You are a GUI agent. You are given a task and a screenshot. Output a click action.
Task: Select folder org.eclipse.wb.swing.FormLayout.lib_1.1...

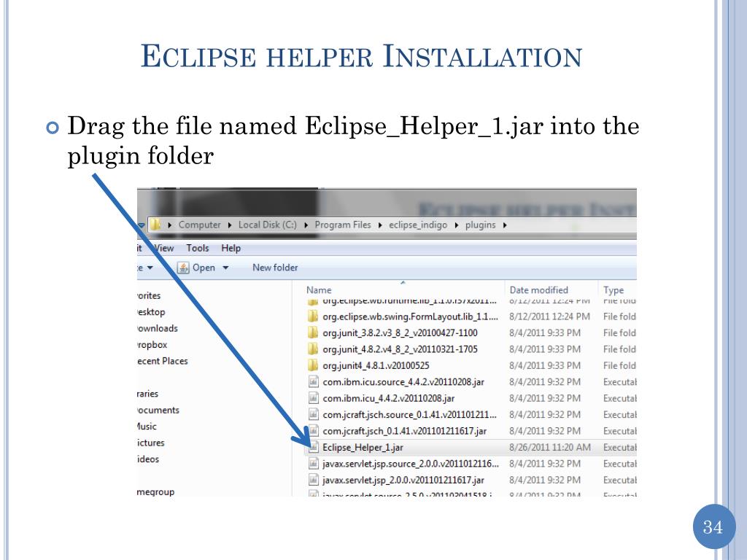pos(410,316)
